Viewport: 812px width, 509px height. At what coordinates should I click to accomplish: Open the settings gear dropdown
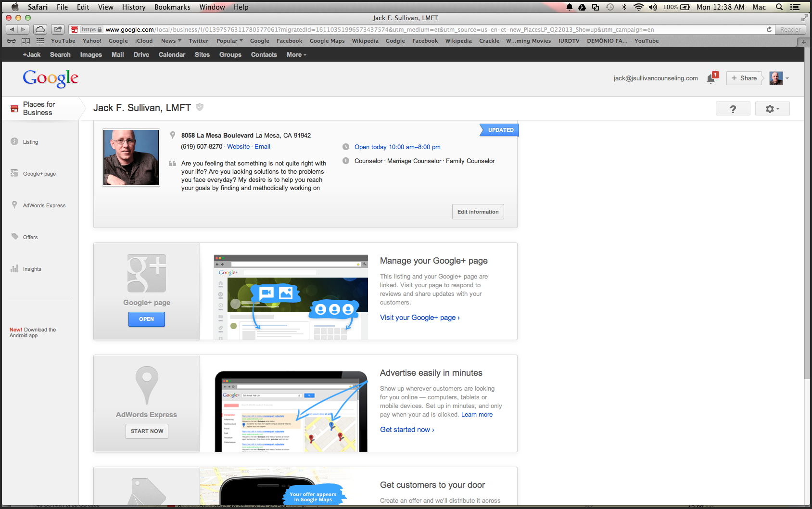coord(772,109)
